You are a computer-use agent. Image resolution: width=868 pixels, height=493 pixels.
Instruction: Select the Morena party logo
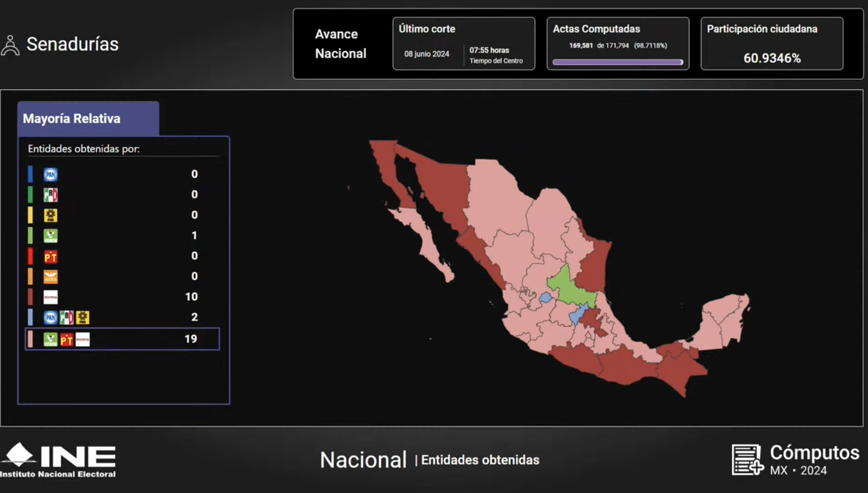pyautogui.click(x=49, y=297)
